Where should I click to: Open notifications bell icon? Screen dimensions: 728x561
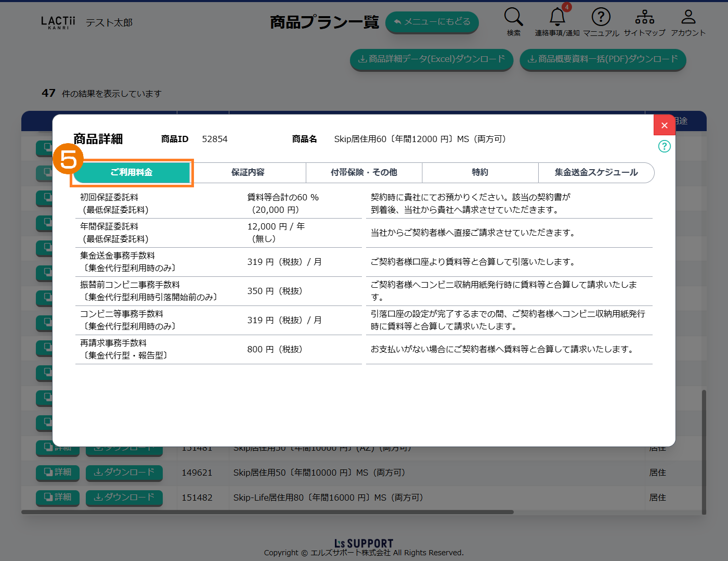[x=557, y=17]
